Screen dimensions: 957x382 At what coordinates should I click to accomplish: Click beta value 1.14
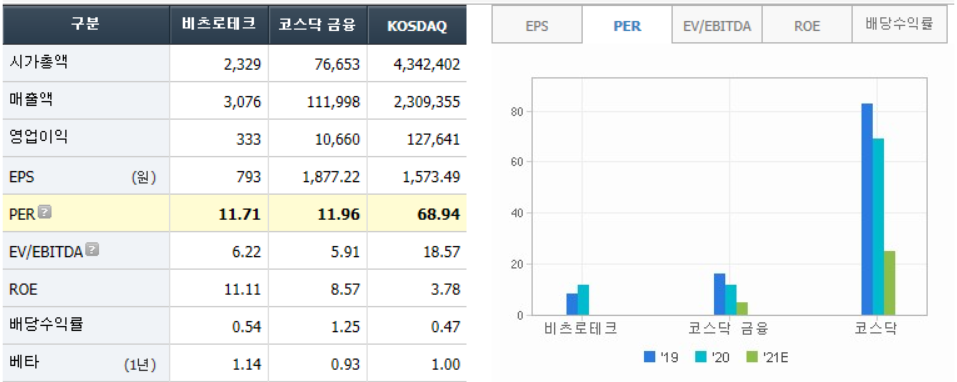[x=248, y=365]
